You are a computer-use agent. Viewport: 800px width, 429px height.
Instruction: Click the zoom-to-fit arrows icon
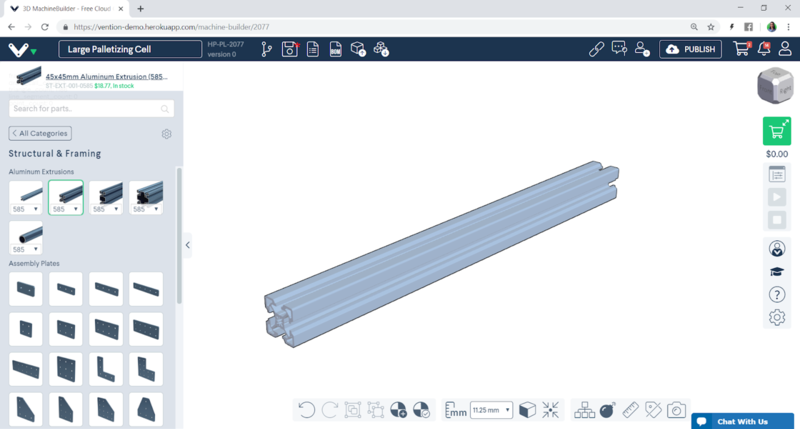551,410
